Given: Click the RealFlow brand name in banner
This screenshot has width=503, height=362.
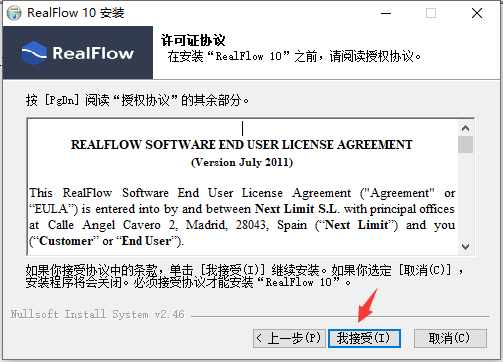Looking at the screenshot, I should click(x=93, y=53).
